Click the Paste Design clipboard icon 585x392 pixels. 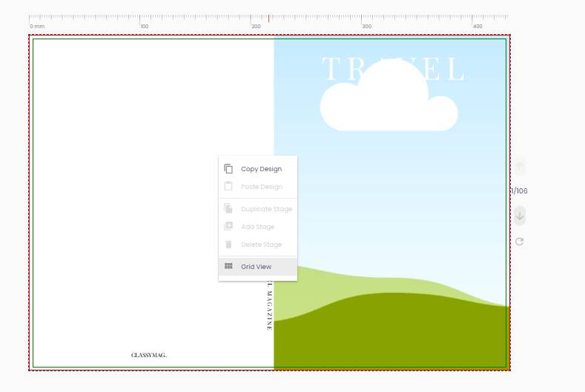[x=228, y=186]
